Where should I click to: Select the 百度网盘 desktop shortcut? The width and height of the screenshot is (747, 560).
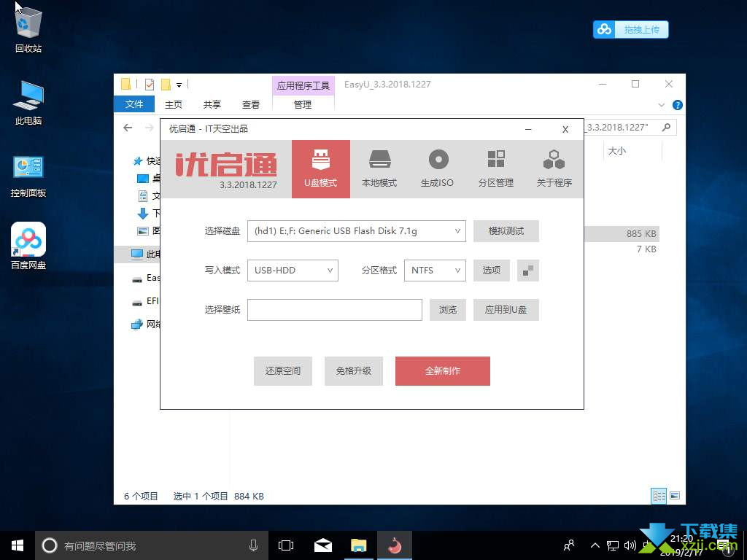(28, 246)
